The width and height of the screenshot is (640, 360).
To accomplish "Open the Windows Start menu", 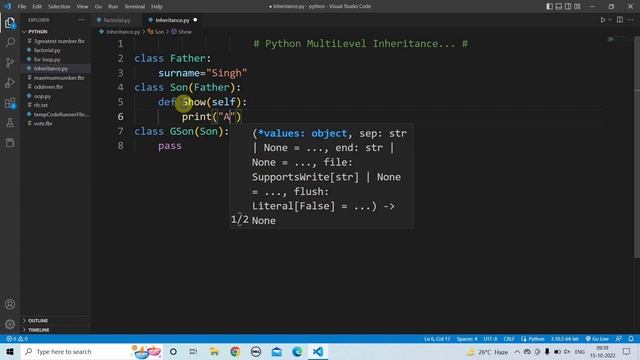I will pos(10,351).
